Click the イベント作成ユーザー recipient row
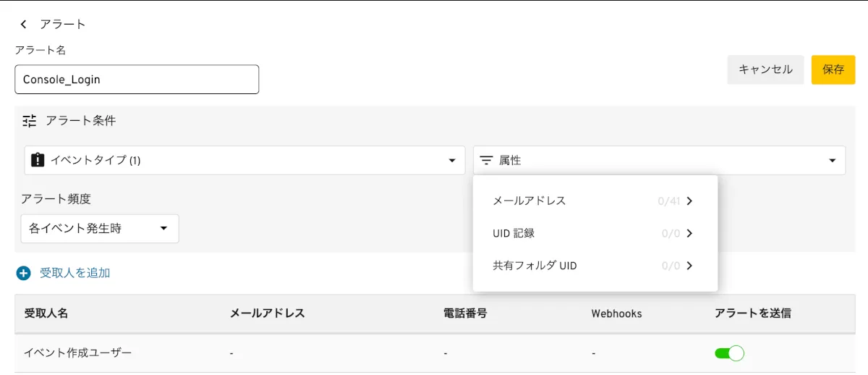 tap(78, 353)
